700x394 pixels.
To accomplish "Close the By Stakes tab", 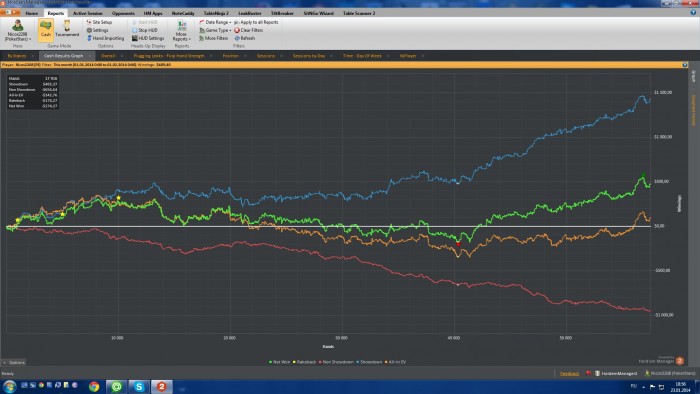I will pyautogui.click(x=33, y=56).
